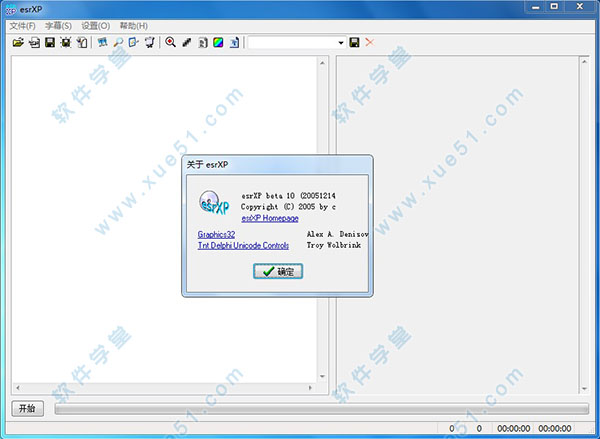Viewport: 600px width, 439px height.
Task: Click the esrXP app icon in title bar
Action: (11, 10)
